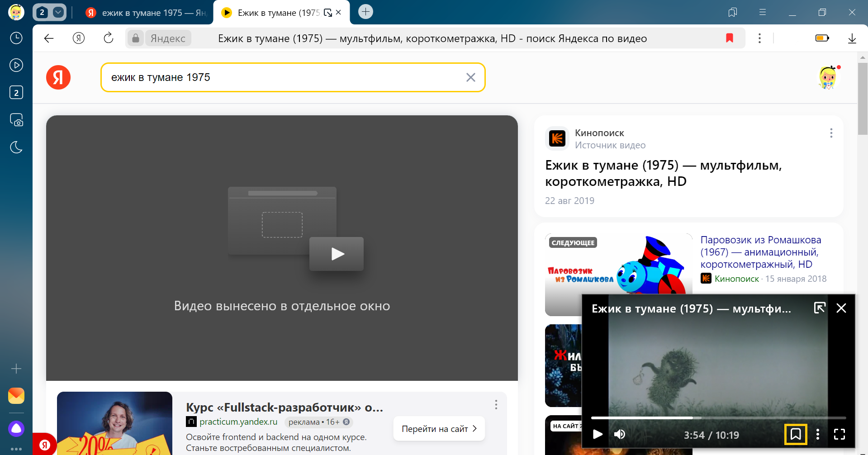Click the 'Перейти на сайт' button
The image size is (868, 455).
tap(439, 429)
